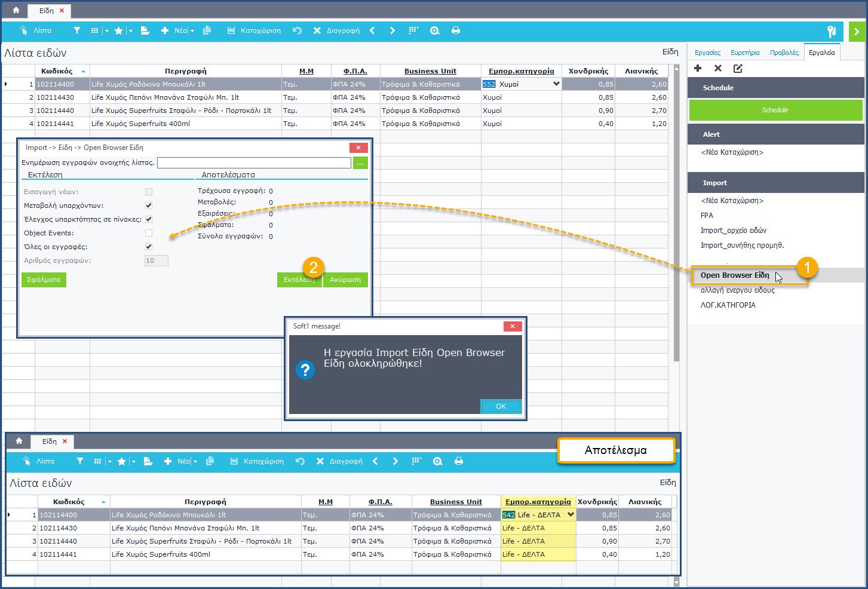The width and height of the screenshot is (868, 589).
Task: Click the green arrow icon at top right
Action: 857,32
